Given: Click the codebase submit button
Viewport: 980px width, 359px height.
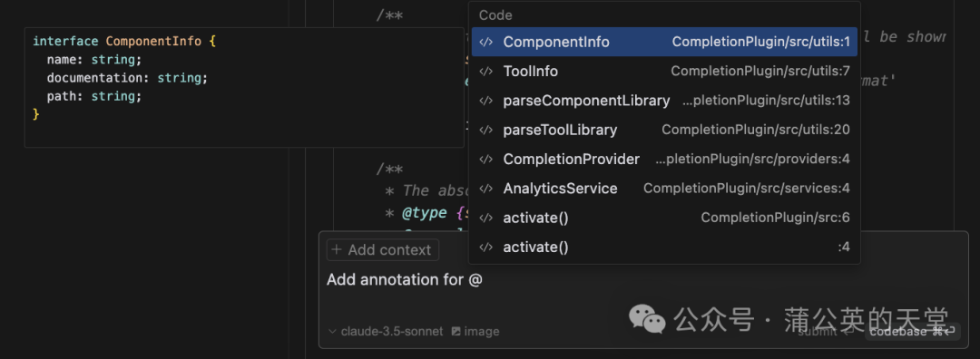Looking at the screenshot, I should coord(912,332).
